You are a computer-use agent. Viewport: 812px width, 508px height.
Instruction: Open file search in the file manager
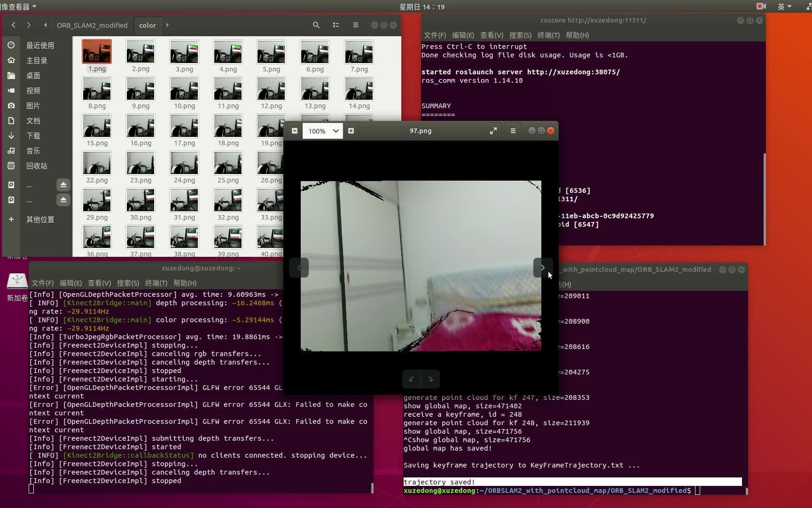(x=316, y=25)
